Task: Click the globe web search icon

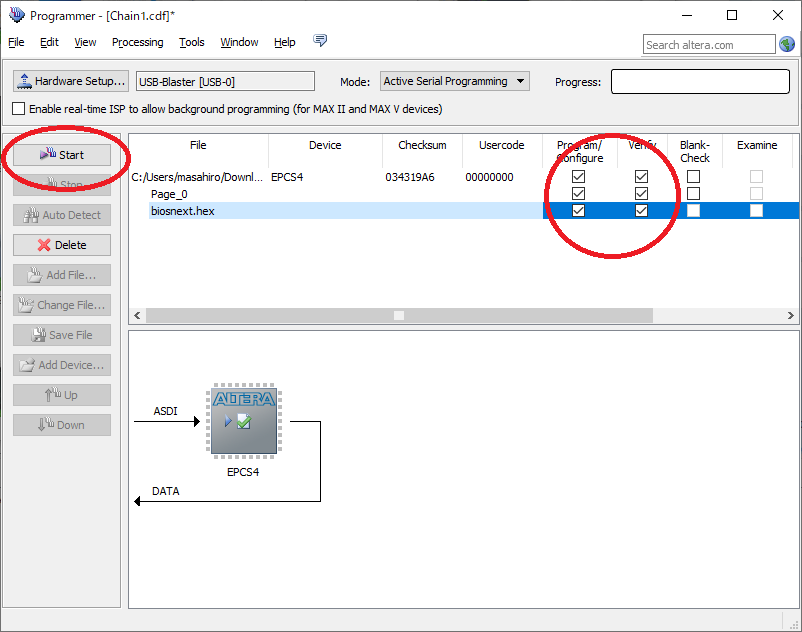Action: [x=787, y=44]
